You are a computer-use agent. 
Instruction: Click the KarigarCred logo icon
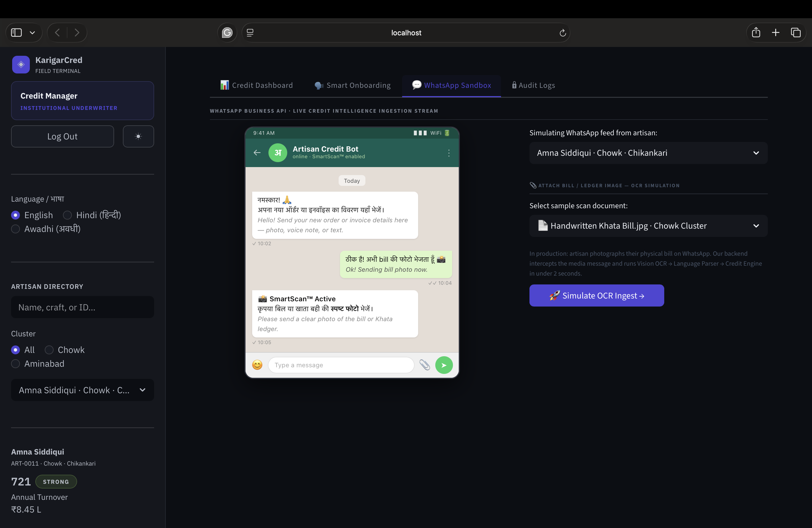(x=21, y=64)
